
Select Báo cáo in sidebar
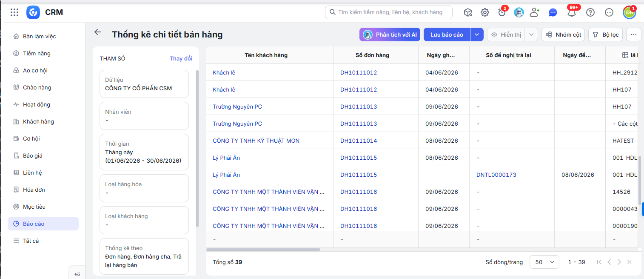click(43, 224)
